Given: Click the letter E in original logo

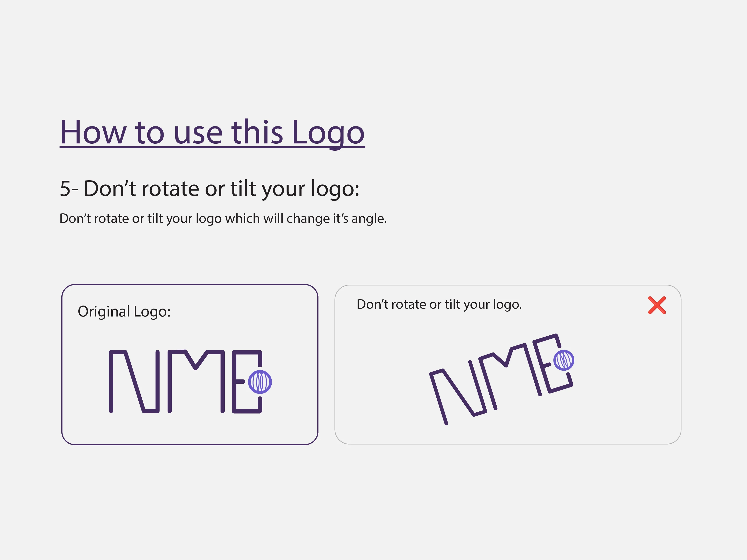Looking at the screenshot, I should point(247,381).
